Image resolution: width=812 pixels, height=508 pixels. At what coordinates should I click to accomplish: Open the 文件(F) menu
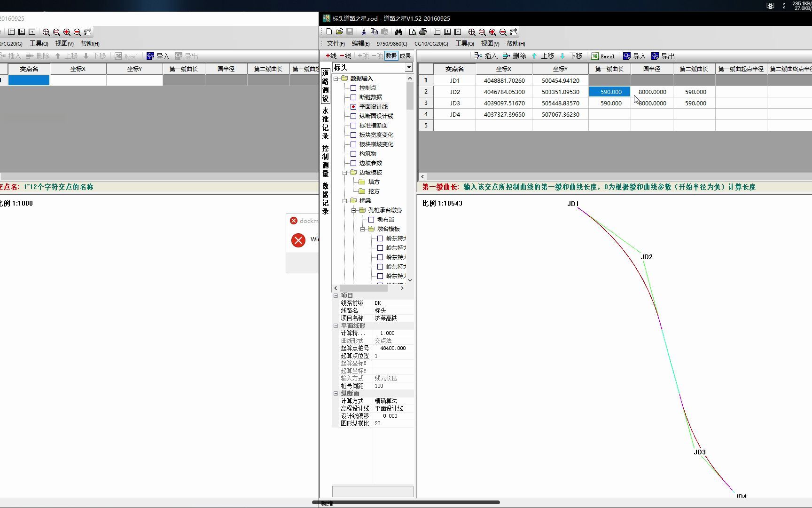(336, 43)
